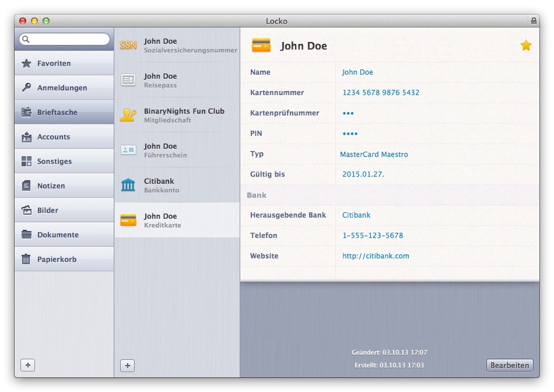The width and height of the screenshot is (554, 392).
Task: Select the Notizen notes icon
Action: point(26,185)
